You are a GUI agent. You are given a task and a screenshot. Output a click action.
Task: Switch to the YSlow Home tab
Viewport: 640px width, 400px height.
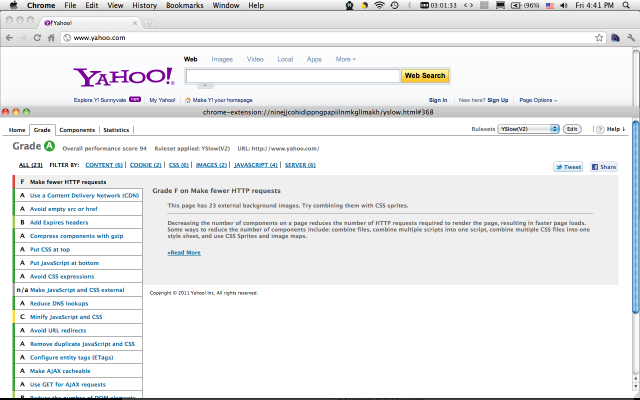pos(17,130)
